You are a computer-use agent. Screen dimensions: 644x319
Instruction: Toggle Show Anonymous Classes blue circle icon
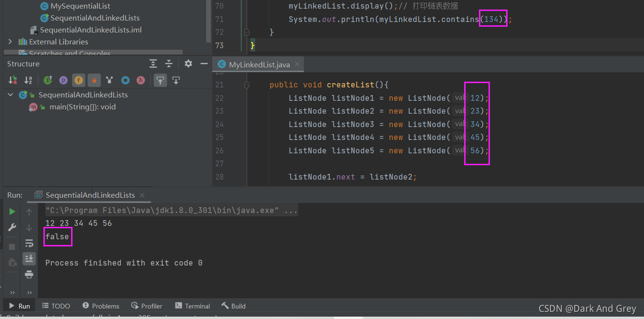pyautogui.click(x=125, y=80)
